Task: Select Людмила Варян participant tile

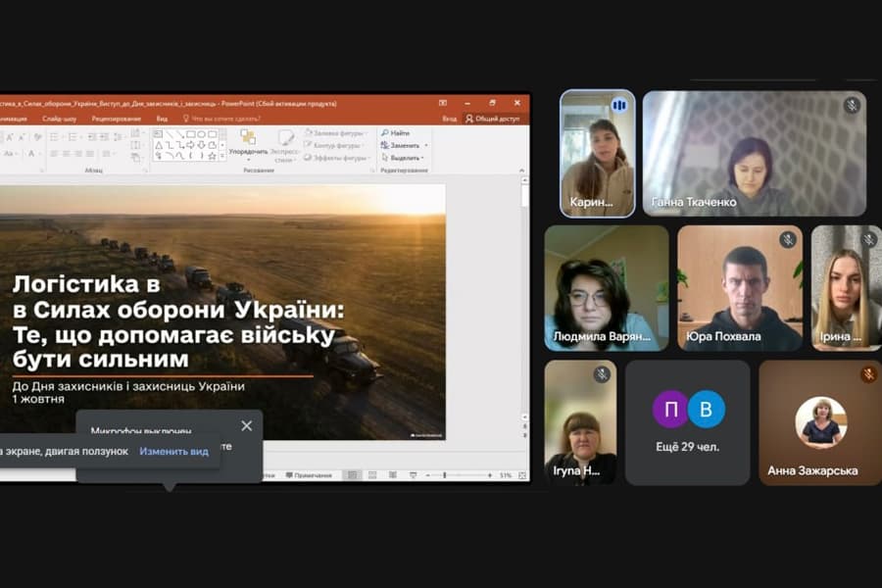Action: coord(607,288)
